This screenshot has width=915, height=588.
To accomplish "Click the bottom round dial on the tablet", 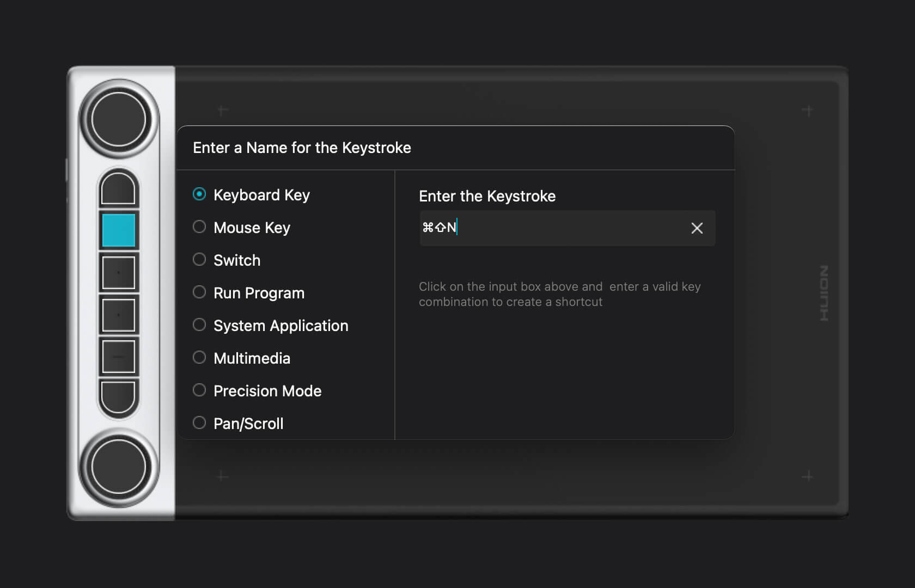I will [119, 467].
